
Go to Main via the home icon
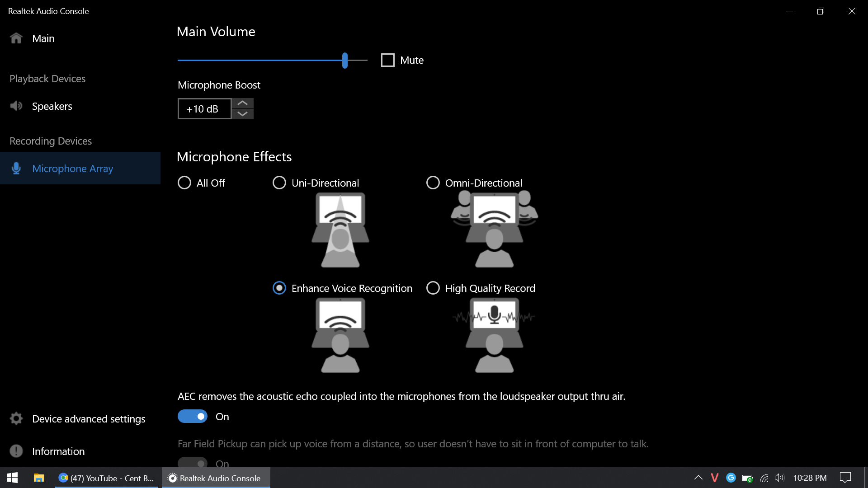(x=16, y=38)
